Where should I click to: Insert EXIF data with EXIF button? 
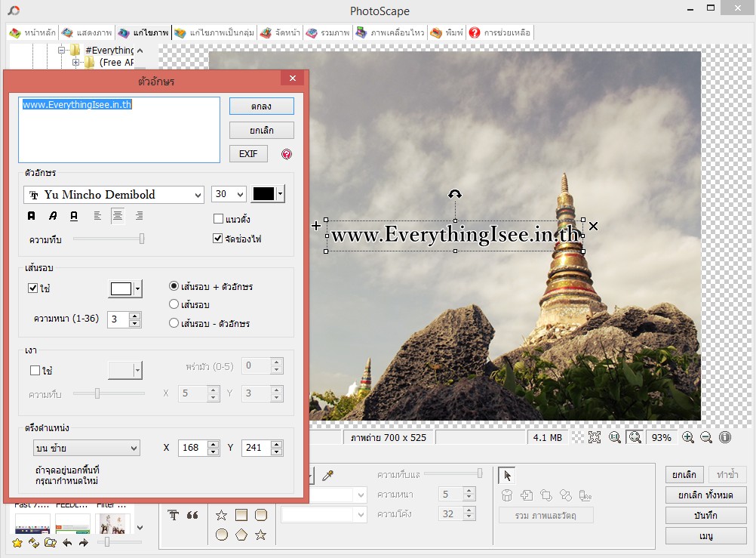(248, 153)
